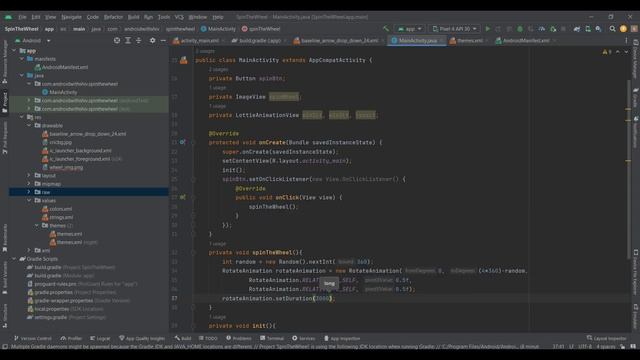Open the Device Manager toolbar icon
The width and height of the screenshot is (640, 360).
[x=588, y=29]
